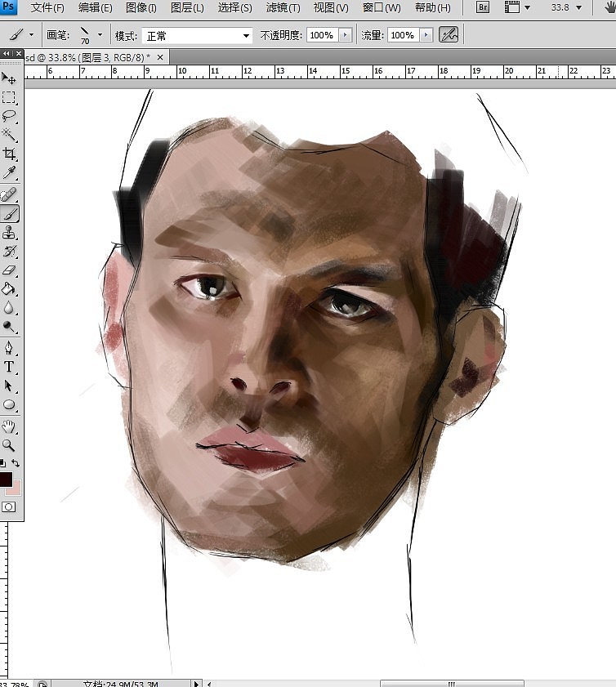Select the Move tool
Screen dimensions: 616x687
click(x=9, y=78)
